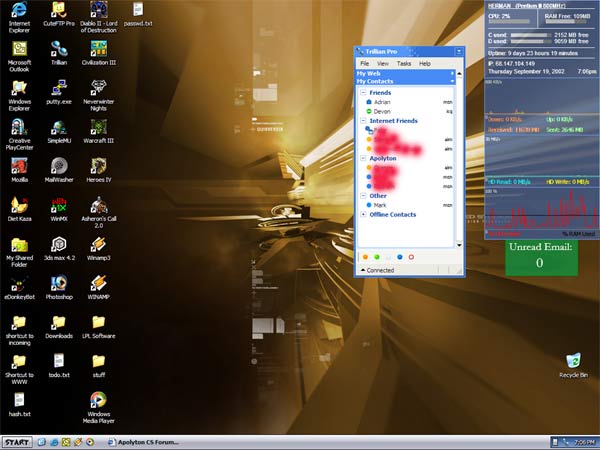The image size is (600, 450).
Task: Open the Tasks menu in Trillian
Action: coord(404,63)
